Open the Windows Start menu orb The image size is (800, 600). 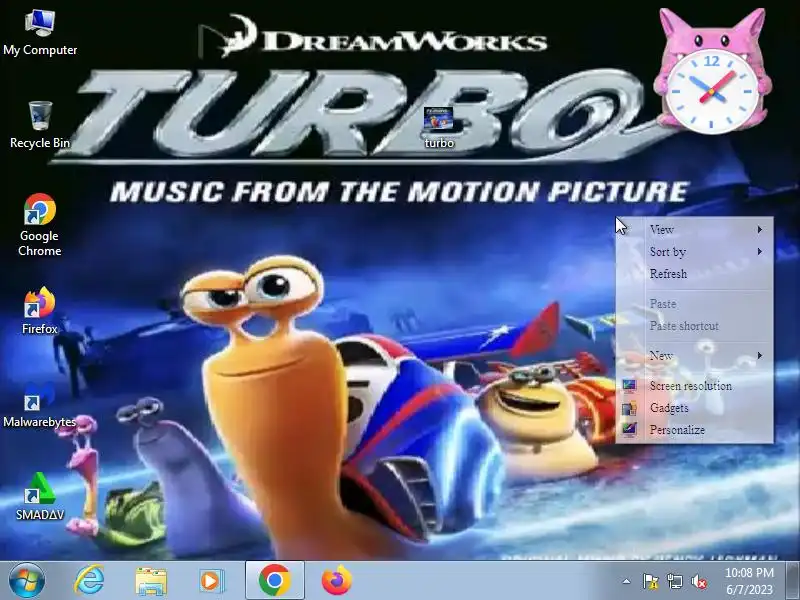tap(26, 580)
